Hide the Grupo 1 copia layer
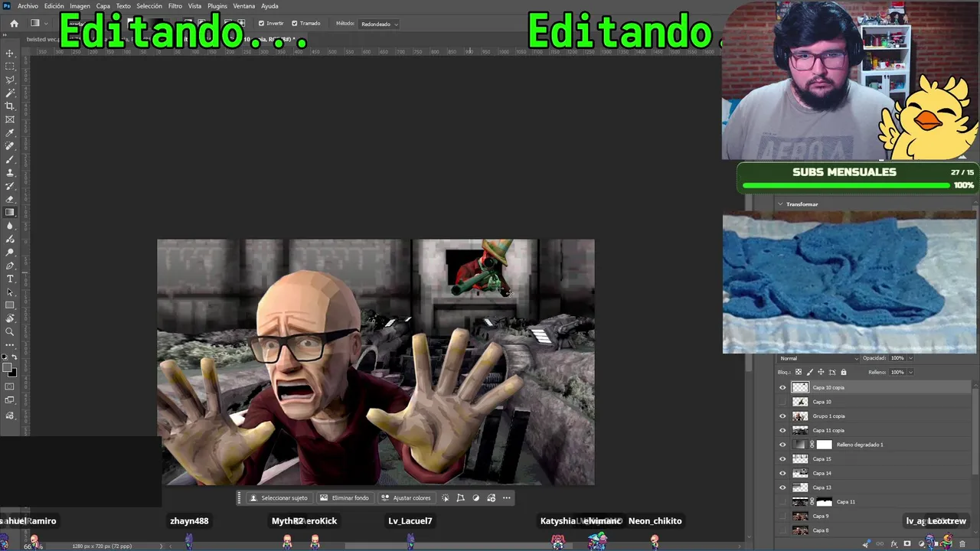The height and width of the screenshot is (551, 980). coord(782,416)
